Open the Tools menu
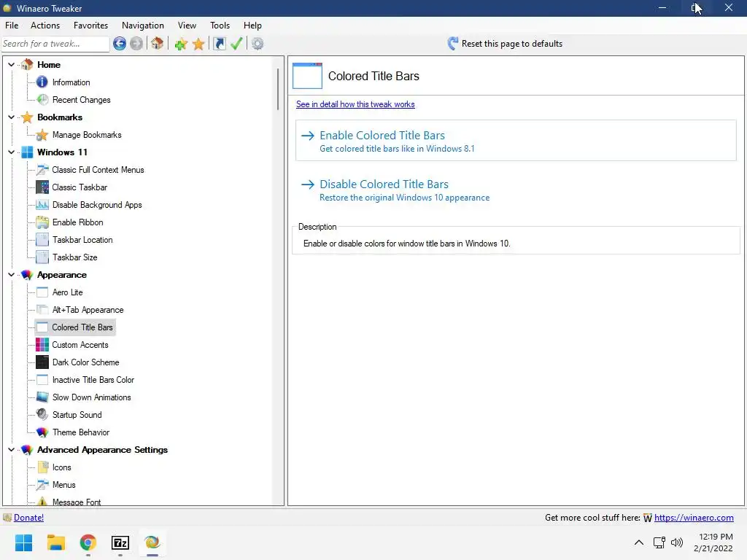The width and height of the screenshot is (747, 560). click(x=220, y=26)
